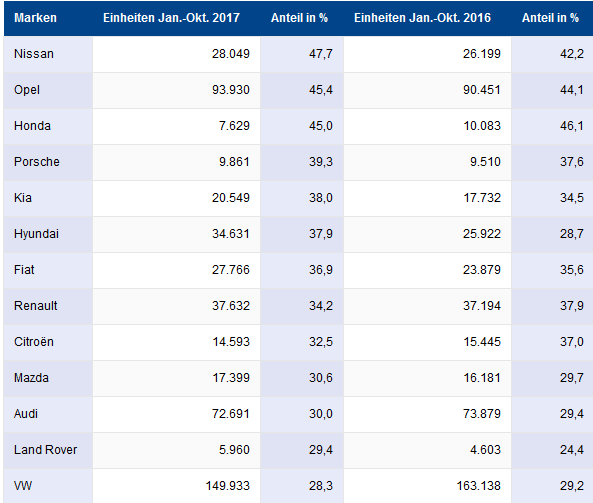Click Land Rover 2017 units value 5.960

coord(234,449)
